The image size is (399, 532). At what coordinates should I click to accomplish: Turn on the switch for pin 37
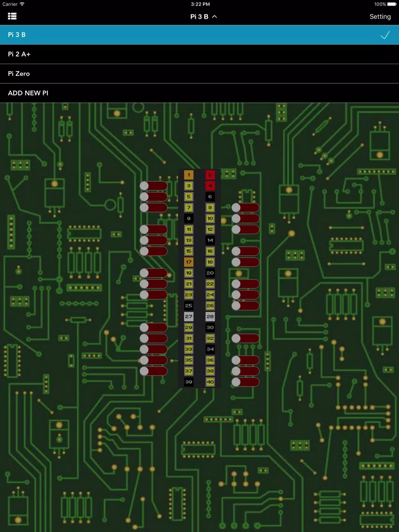[153, 371]
